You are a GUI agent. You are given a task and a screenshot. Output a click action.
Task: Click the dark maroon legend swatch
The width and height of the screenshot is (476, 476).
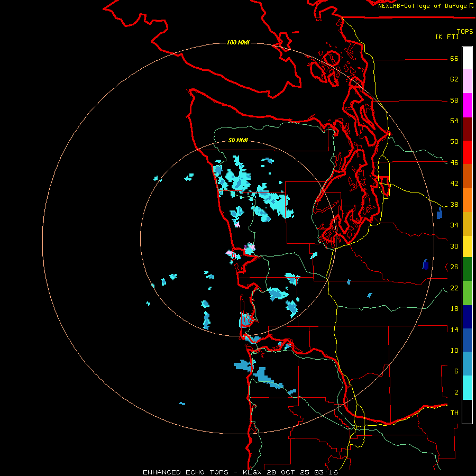(x=467, y=129)
